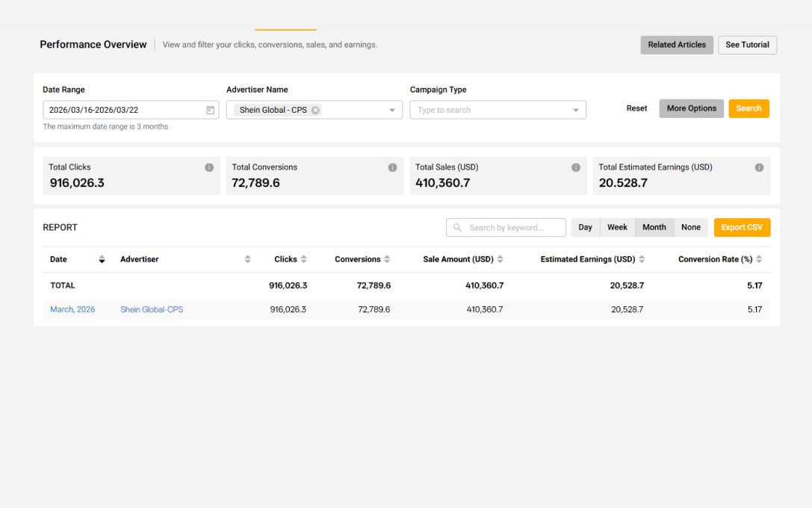Remove the Shein Global - CPS tag
Screen dimensions: 812x508
[316, 110]
